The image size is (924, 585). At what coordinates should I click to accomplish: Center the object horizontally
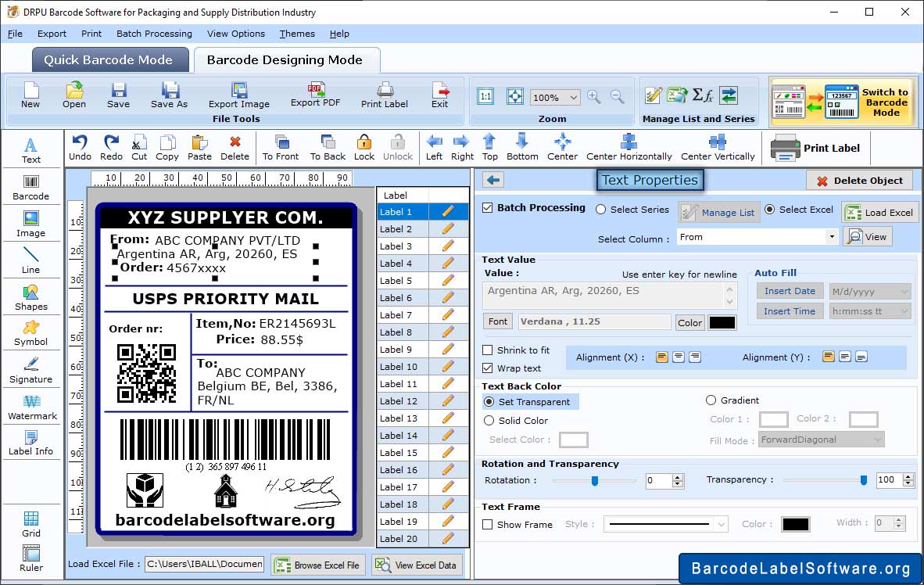click(x=629, y=148)
